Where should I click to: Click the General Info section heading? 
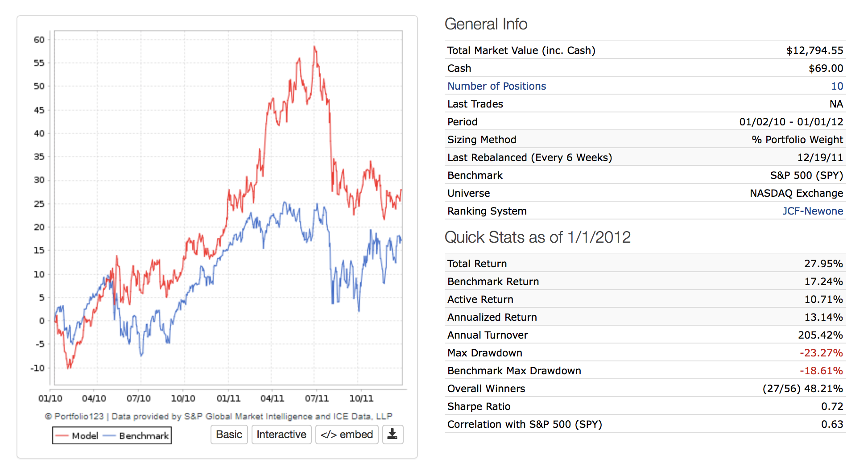pyautogui.click(x=486, y=24)
